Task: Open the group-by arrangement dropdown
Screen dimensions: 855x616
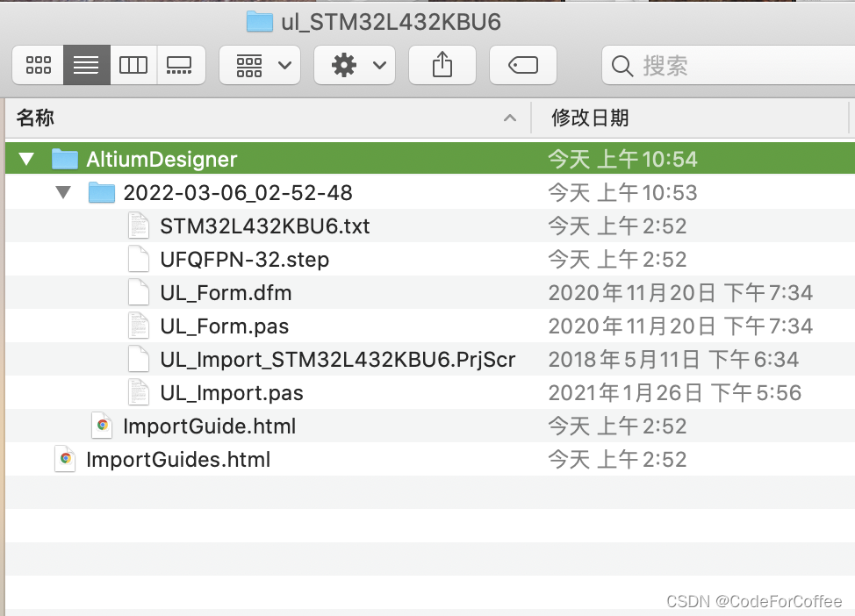Action: tap(260, 66)
